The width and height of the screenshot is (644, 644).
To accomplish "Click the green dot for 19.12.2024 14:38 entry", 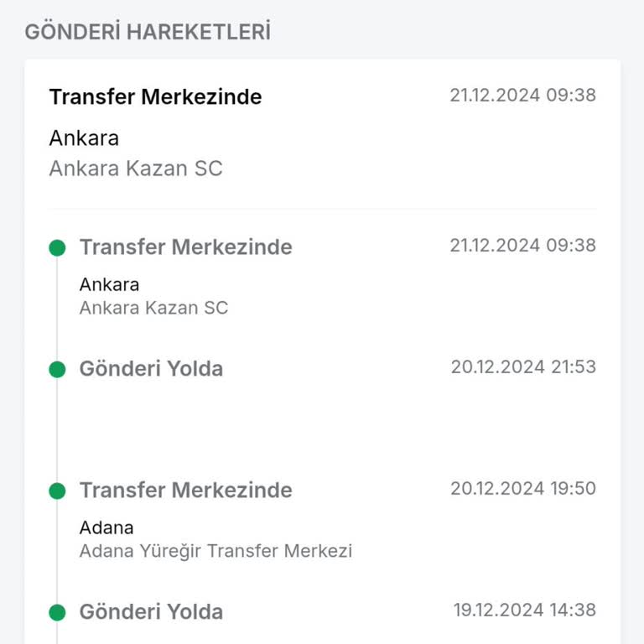I will tap(57, 612).
